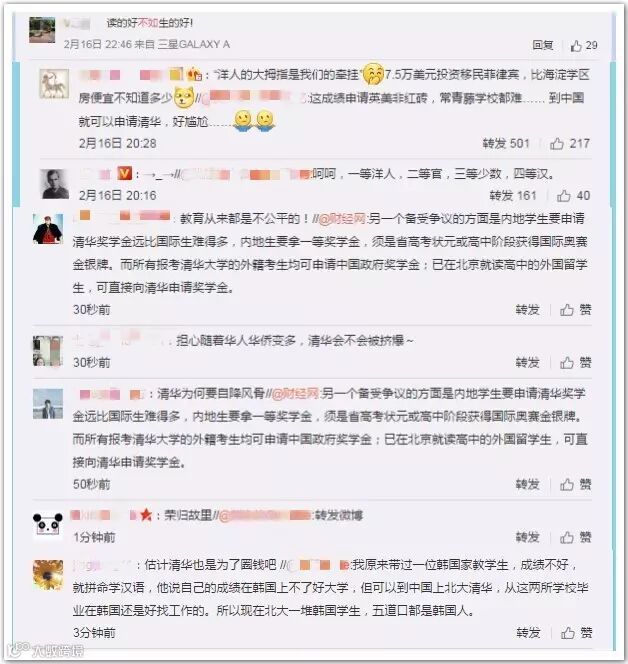The height and width of the screenshot is (664, 628).
Task: Open the sunflower avatar profile
Action: point(48,575)
